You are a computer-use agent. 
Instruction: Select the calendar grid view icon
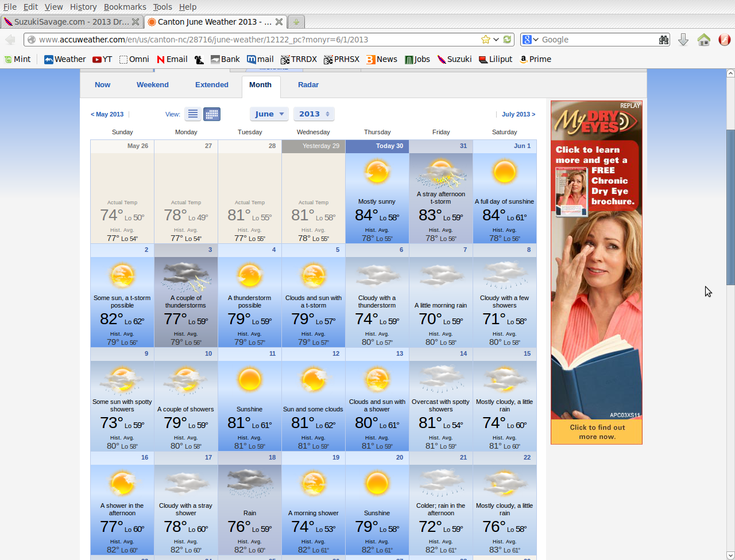[x=211, y=114]
